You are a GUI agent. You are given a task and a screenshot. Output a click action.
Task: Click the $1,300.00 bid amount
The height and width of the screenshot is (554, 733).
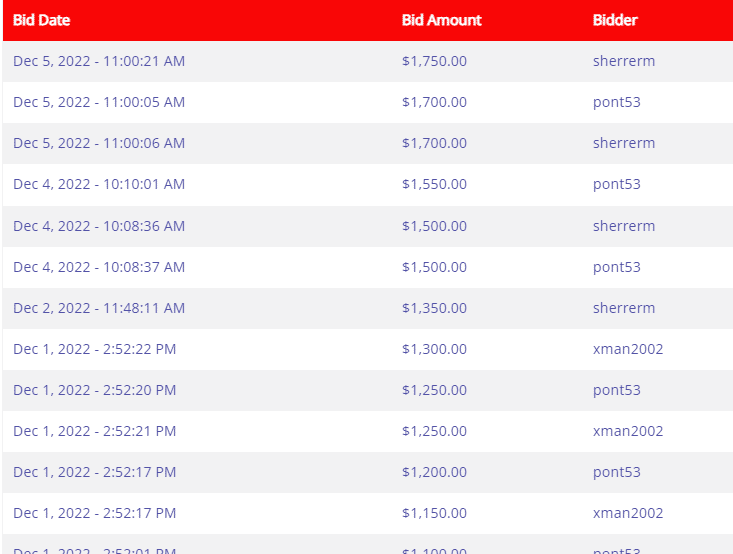tap(434, 349)
